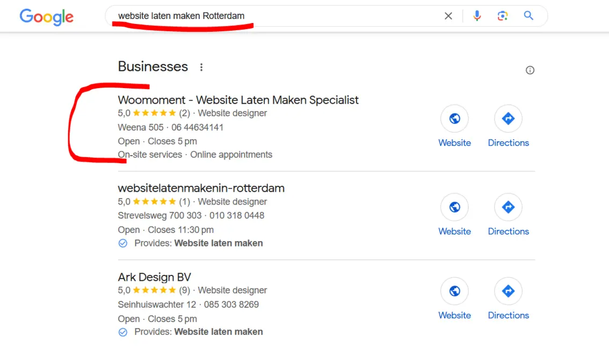609x364 pixels.
Task: Click address Seinhuiswachter 12
Action: (157, 304)
